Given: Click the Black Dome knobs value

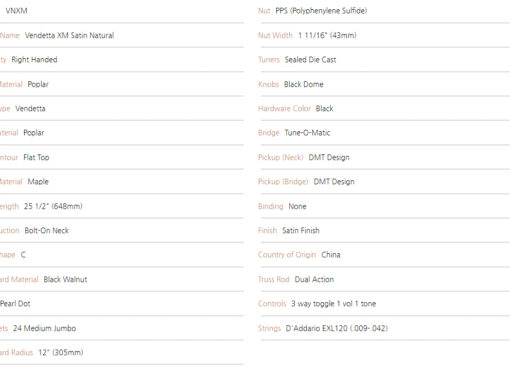Looking at the screenshot, I should click(x=304, y=84).
